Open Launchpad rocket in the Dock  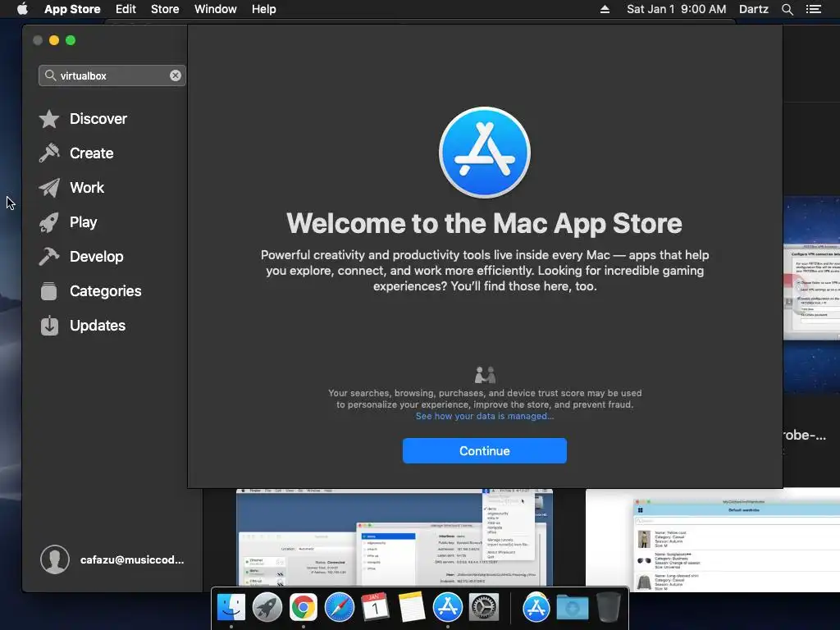click(x=267, y=608)
